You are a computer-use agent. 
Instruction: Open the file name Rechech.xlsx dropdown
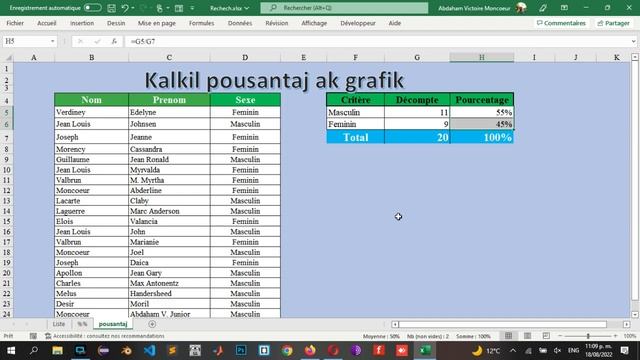tap(246, 8)
